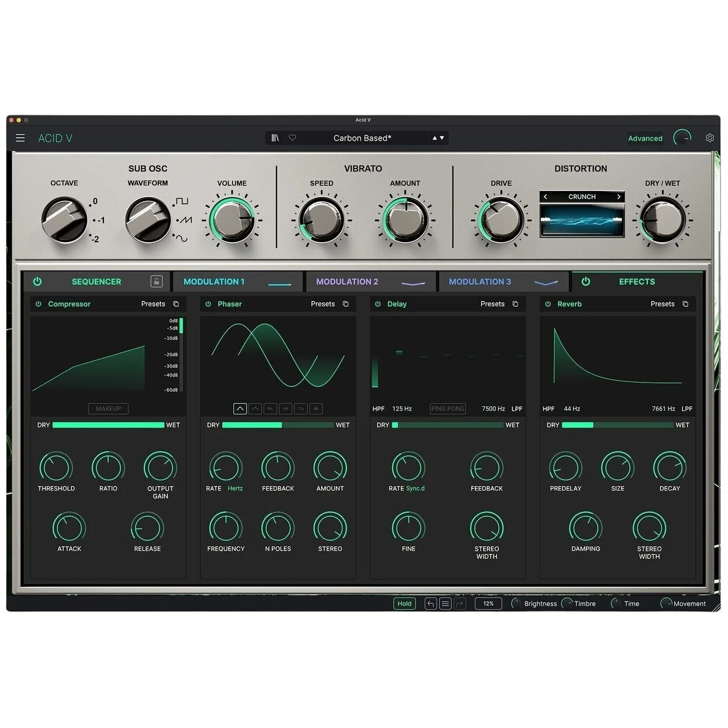Select the sine LFO shape in Phaser

tap(240, 409)
